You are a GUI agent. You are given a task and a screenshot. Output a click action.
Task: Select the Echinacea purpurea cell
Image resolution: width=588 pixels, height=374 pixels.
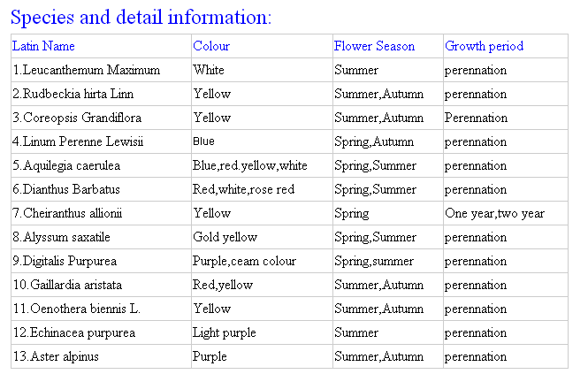click(x=73, y=332)
